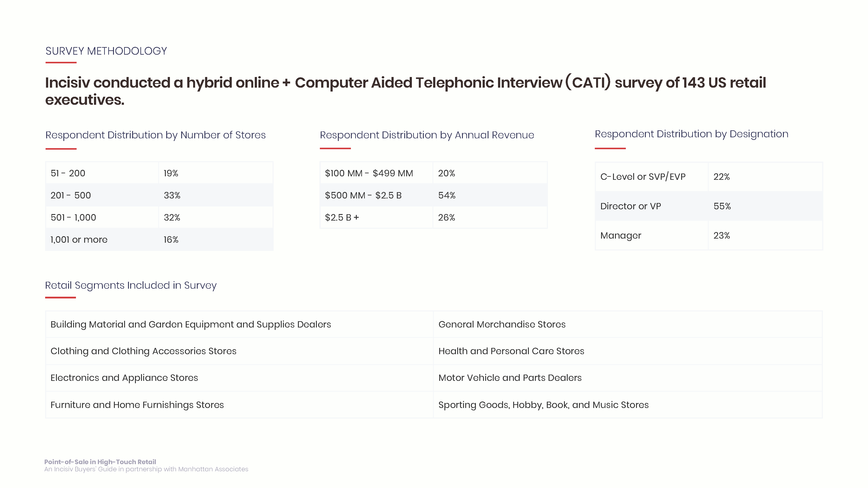Click the SURVEY METHODOLOGY heading

coord(106,51)
